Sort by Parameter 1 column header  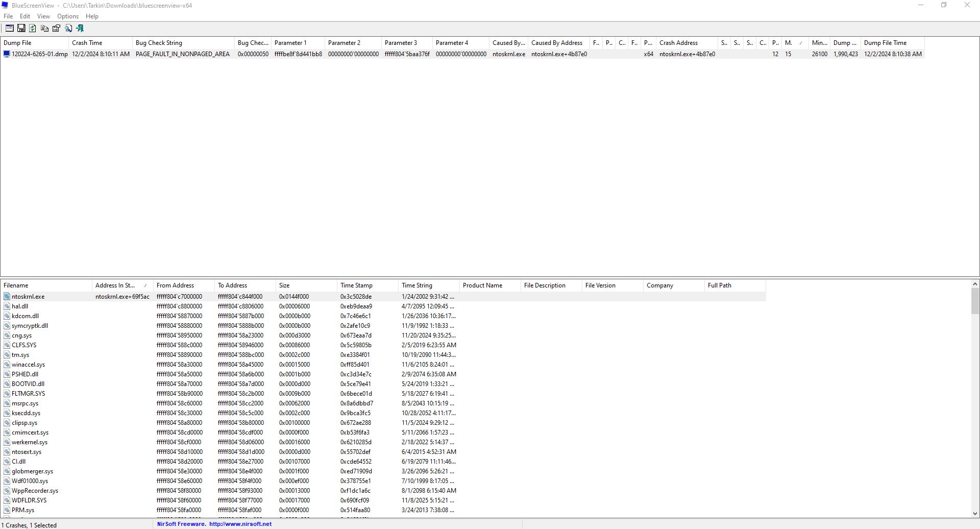(x=298, y=43)
